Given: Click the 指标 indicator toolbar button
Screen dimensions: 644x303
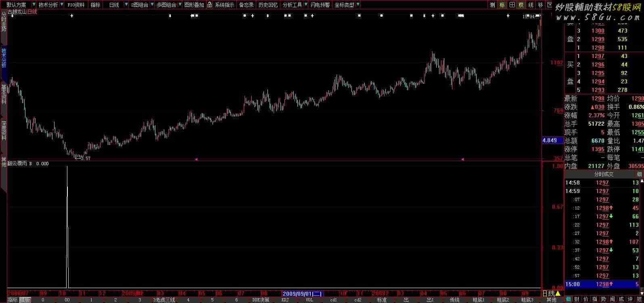Looking at the screenshot, I should pyautogui.click(x=96, y=5).
